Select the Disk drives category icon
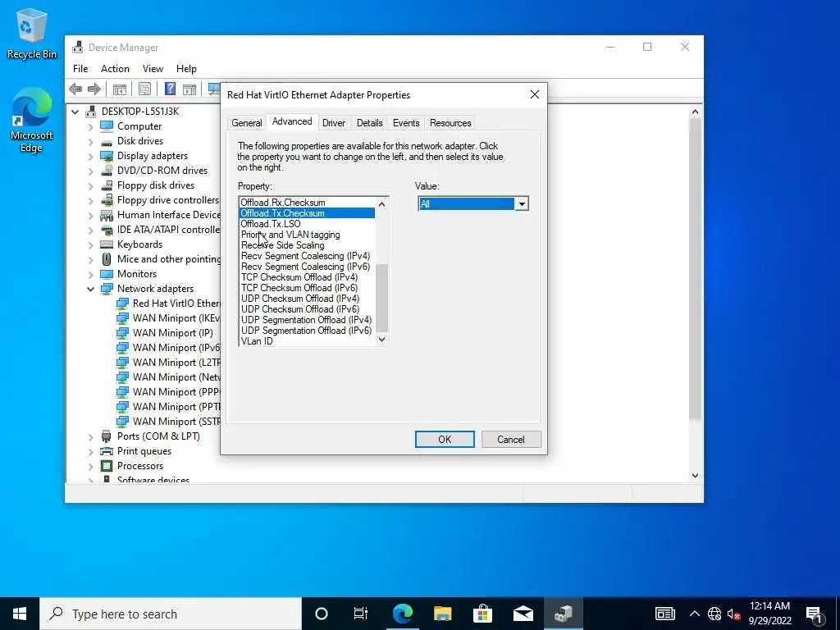840x630 pixels. tap(107, 141)
